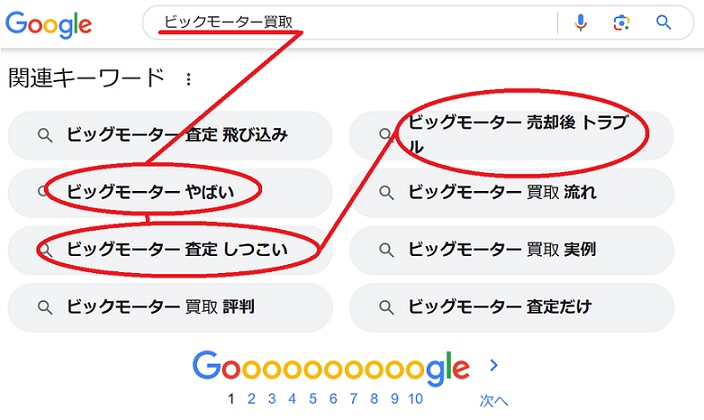Screen dimensions: 704x420
Task: Click the Google logo at top left
Action: tap(47, 24)
